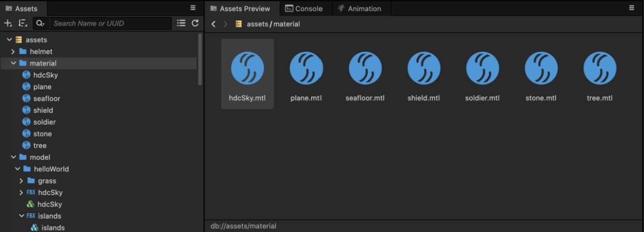Click the back navigation arrow
This screenshot has height=232, width=644.
coord(213,24)
